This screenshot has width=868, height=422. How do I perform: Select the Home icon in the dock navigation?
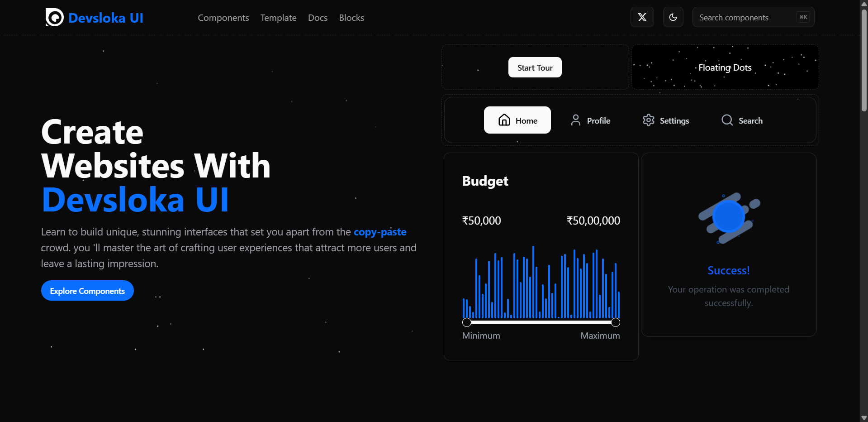click(x=505, y=120)
